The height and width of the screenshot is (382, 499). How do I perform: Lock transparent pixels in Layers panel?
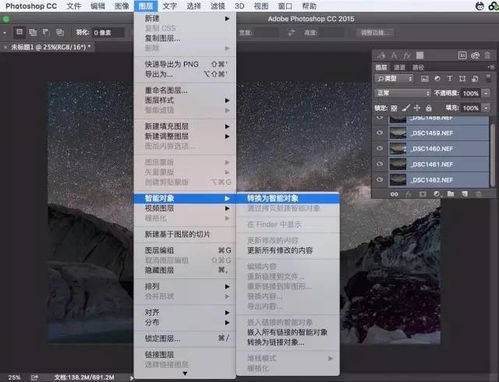394,108
